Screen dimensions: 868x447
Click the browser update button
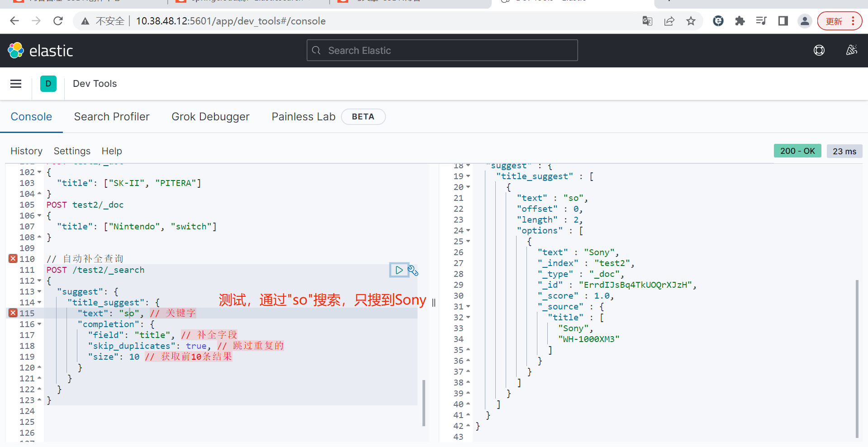click(840, 21)
